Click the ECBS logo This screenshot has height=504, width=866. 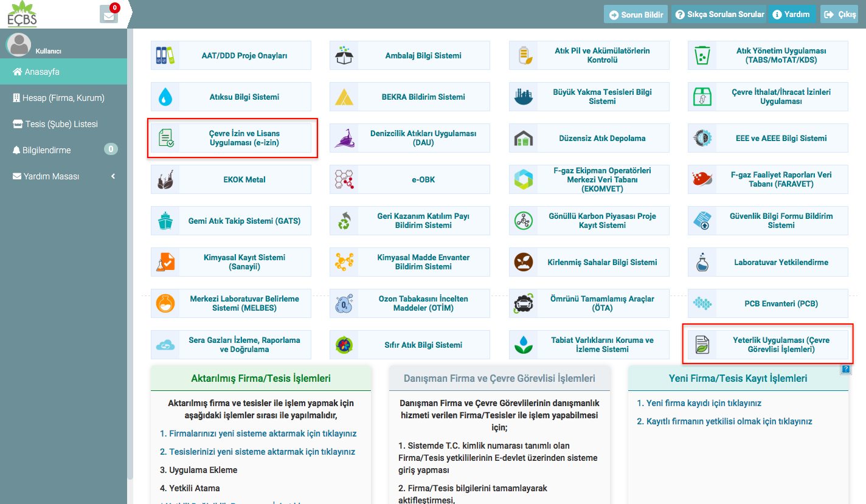tap(23, 15)
